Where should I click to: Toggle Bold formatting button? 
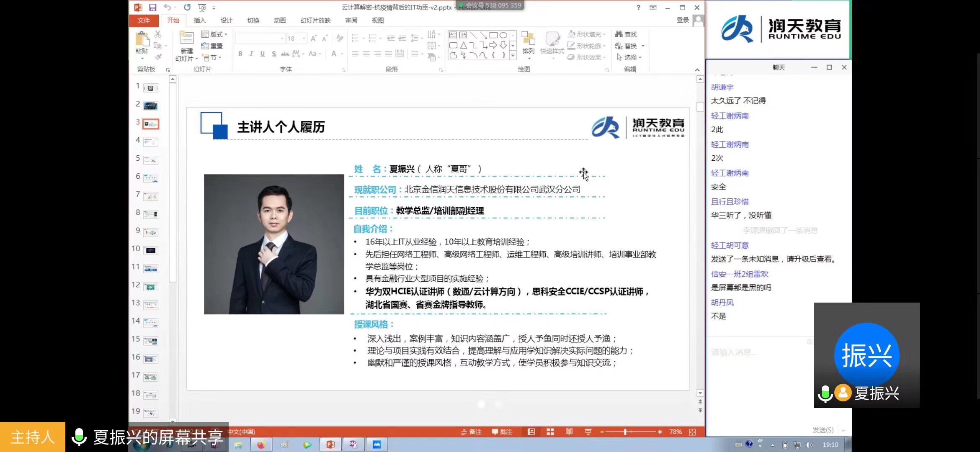[x=240, y=54]
